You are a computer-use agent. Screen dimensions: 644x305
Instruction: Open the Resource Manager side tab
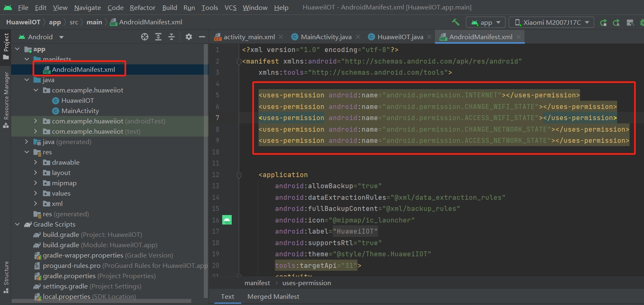(x=6, y=100)
